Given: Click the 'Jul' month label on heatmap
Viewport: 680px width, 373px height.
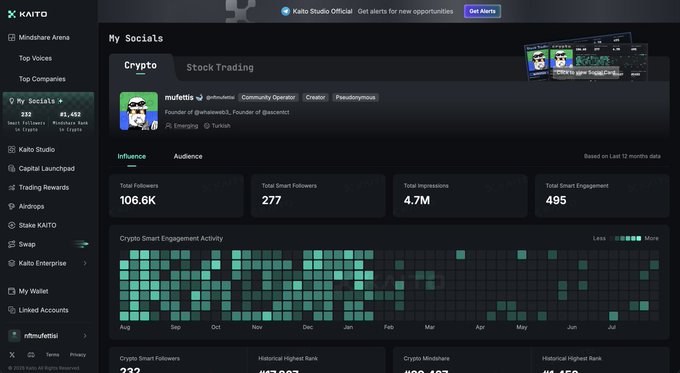Looking at the screenshot, I should pyautogui.click(x=611, y=327).
